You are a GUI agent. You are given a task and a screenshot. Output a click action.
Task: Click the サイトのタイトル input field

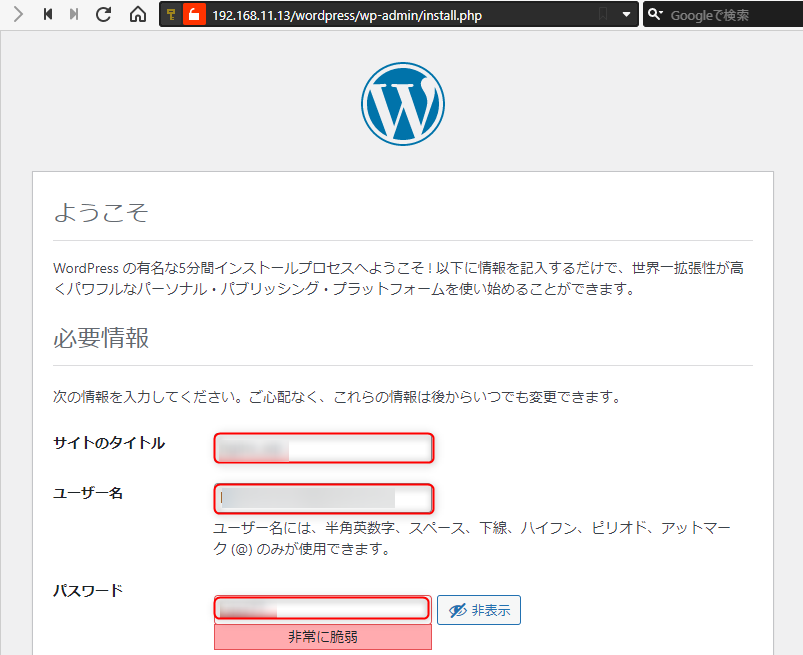(323, 448)
